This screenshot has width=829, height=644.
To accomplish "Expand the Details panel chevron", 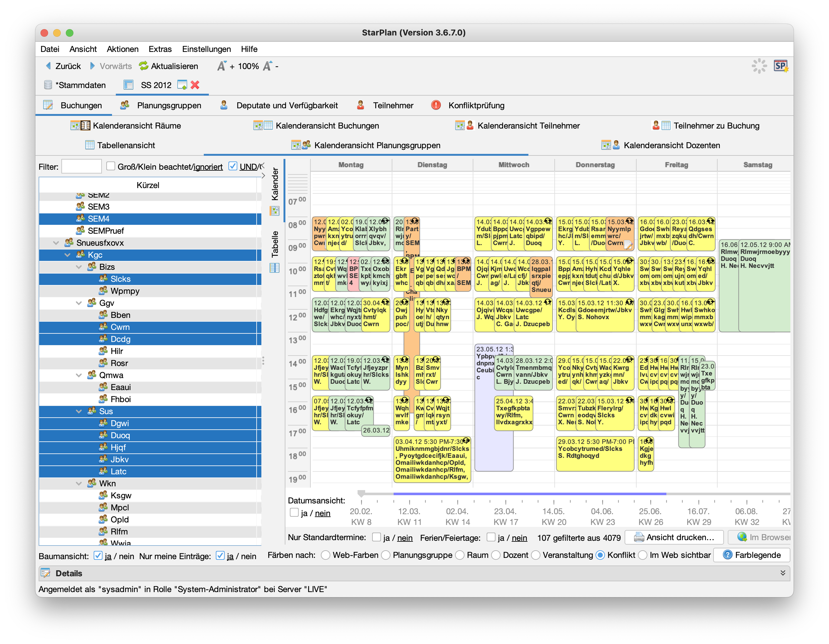I will [x=782, y=573].
